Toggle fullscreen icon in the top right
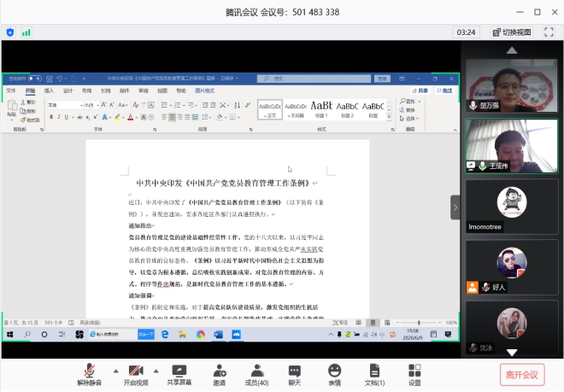This screenshot has width=564, height=392. [547, 32]
